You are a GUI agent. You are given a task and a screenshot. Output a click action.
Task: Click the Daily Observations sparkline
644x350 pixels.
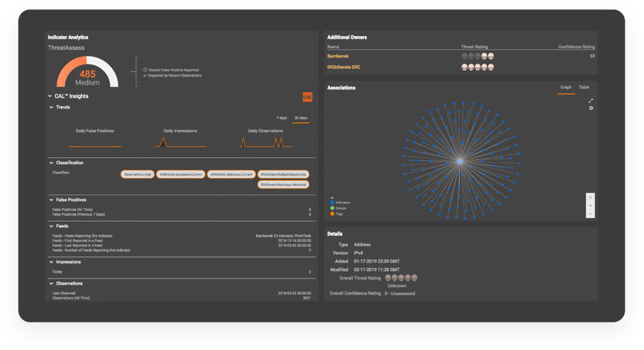coord(266,143)
